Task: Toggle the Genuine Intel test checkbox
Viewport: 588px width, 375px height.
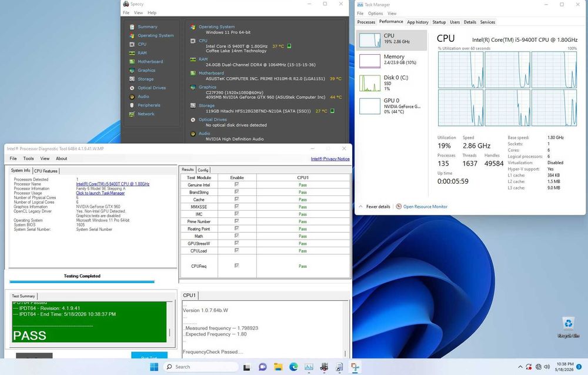Action: (236, 184)
